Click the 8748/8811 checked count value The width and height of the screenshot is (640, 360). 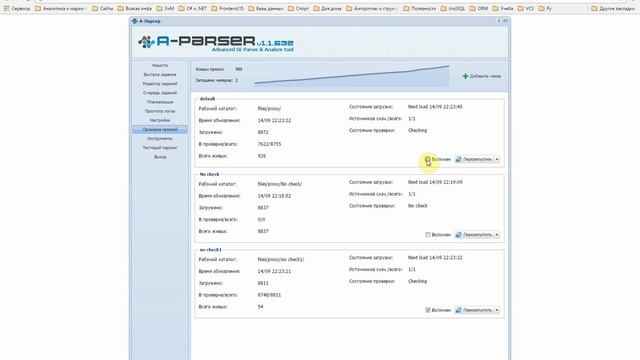pyautogui.click(x=269, y=295)
